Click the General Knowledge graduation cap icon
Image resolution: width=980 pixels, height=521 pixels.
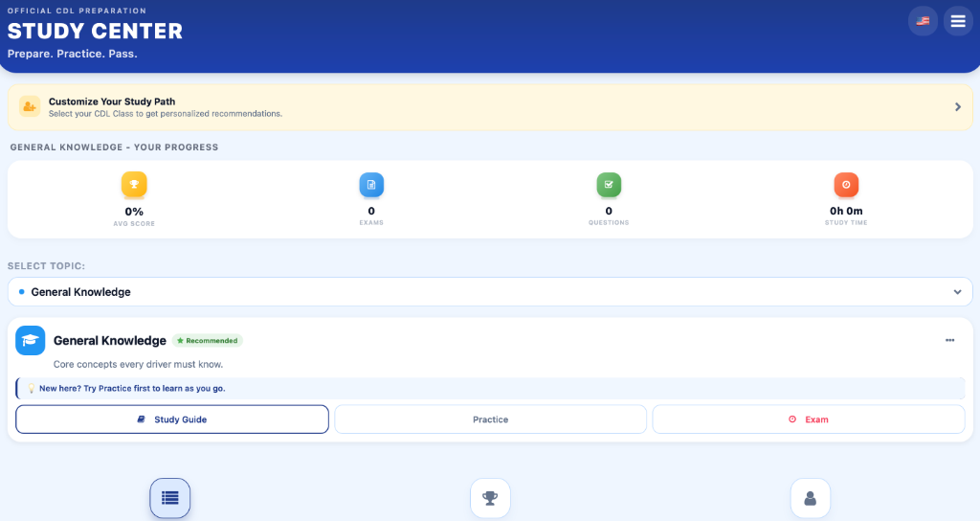click(30, 340)
